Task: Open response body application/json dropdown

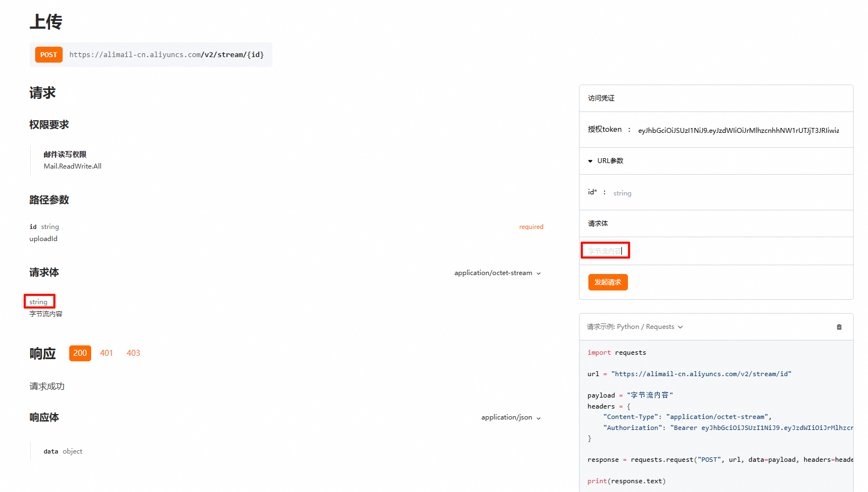Action: (x=511, y=417)
